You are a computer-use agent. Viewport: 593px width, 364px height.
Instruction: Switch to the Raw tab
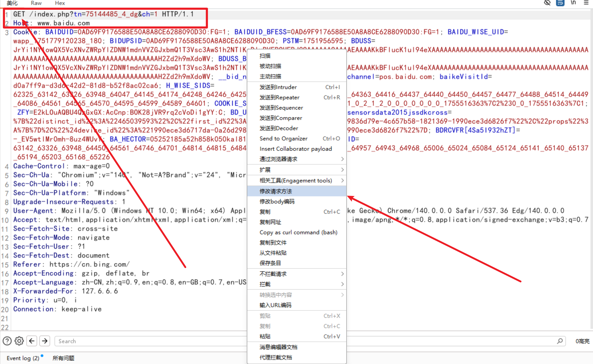pos(36,3)
